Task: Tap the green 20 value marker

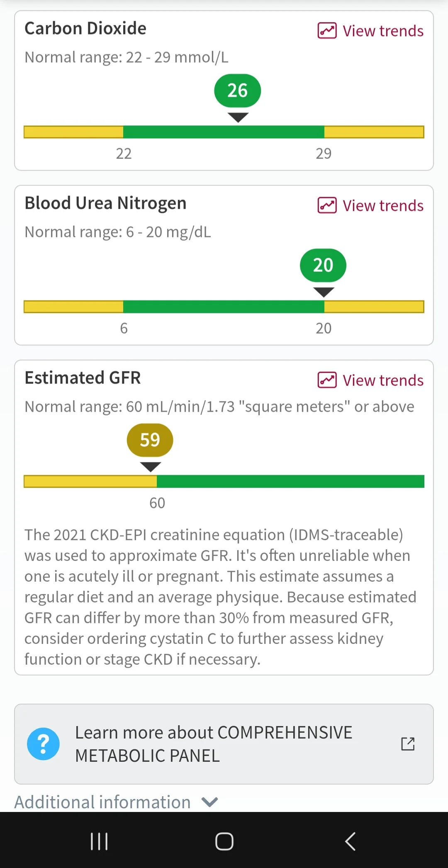Action: 323,266
